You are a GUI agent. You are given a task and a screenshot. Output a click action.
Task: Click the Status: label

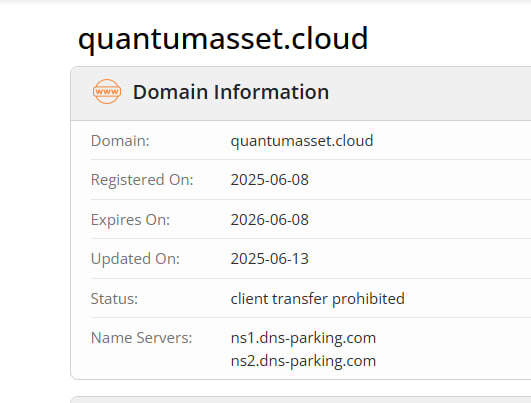114,299
